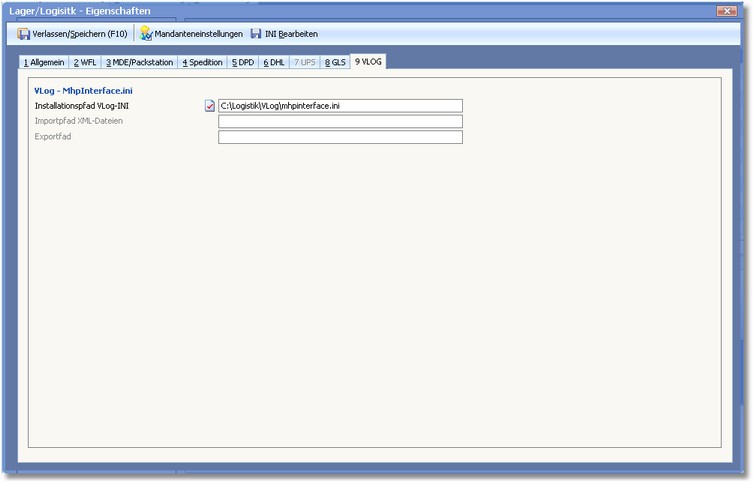754x484 pixels.
Task: Open the 2 WFL tab
Action: point(84,62)
